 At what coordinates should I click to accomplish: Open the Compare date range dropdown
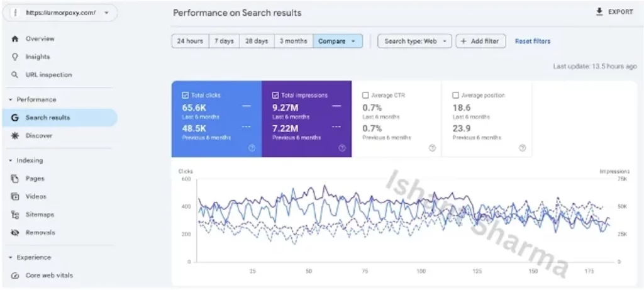click(x=338, y=42)
